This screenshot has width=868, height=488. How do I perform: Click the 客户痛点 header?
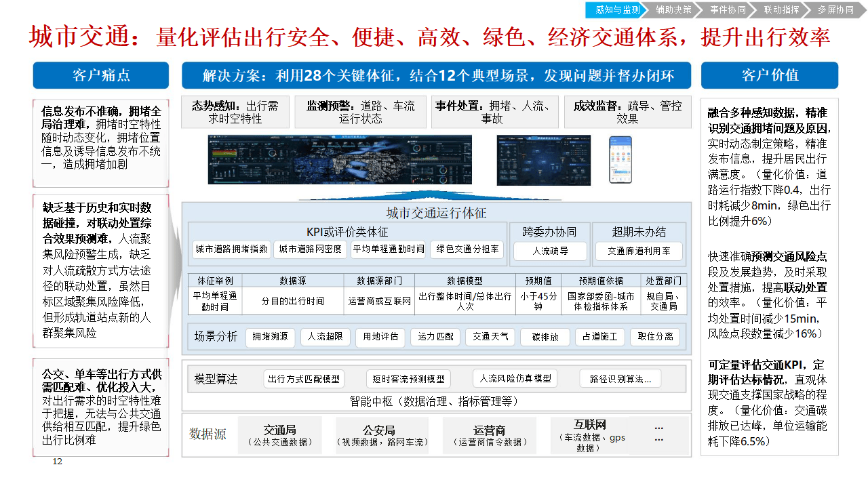click(101, 75)
